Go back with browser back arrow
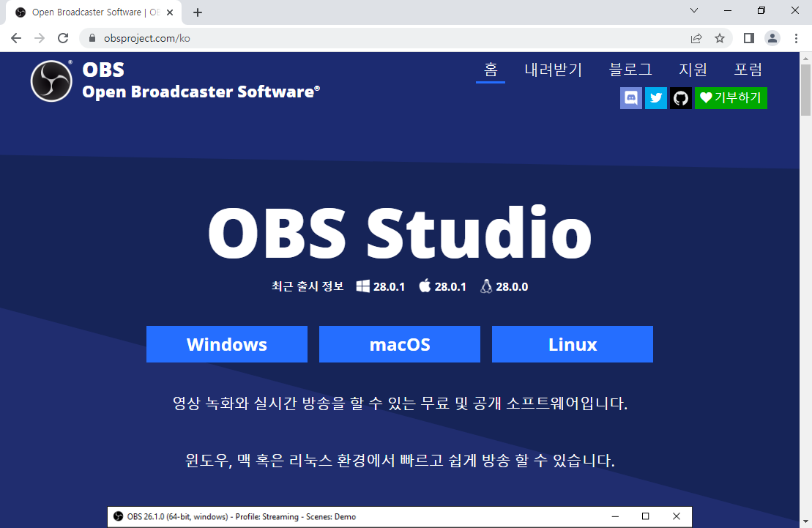The image size is (812, 528). [x=16, y=38]
